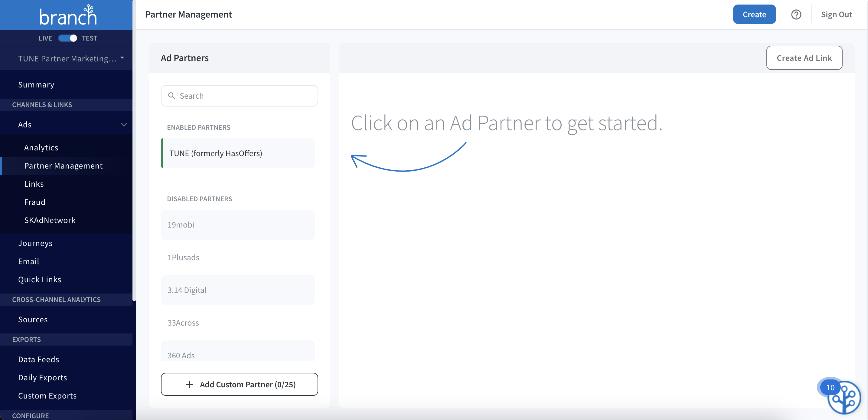The height and width of the screenshot is (420, 868).
Task: Go to Summary in the sidebar
Action: [36, 85]
